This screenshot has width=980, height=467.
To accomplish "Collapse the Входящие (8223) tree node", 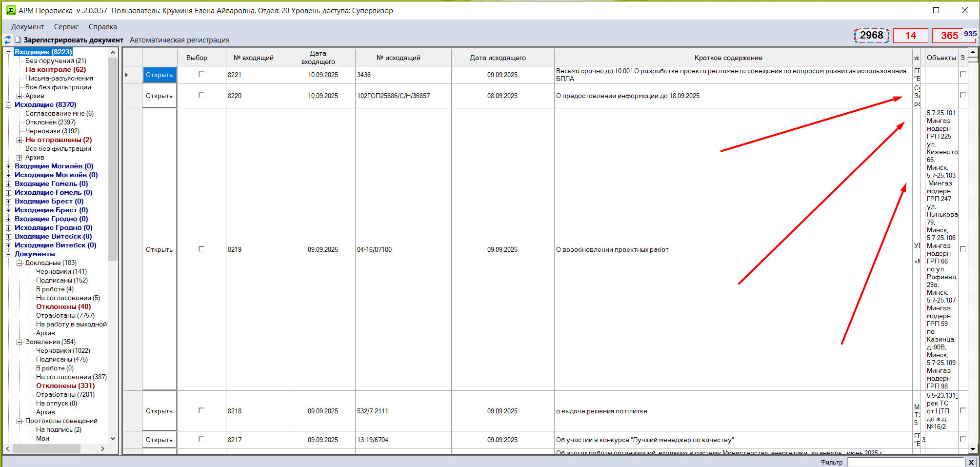I will 8,52.
